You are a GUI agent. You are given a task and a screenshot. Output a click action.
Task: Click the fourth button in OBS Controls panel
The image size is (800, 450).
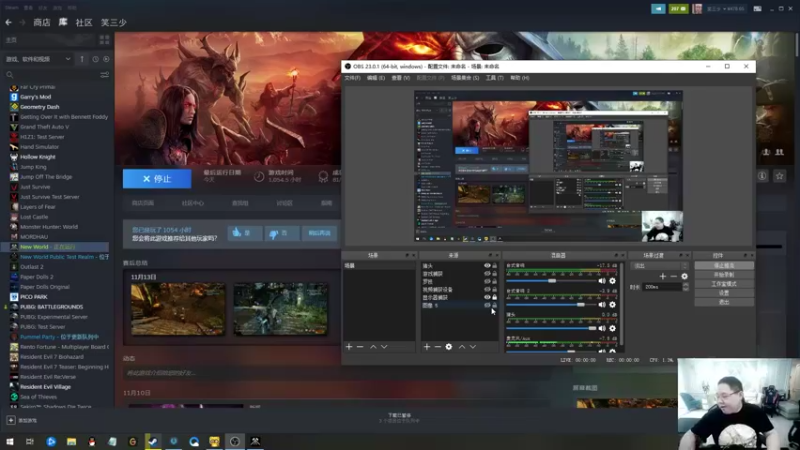(x=724, y=293)
